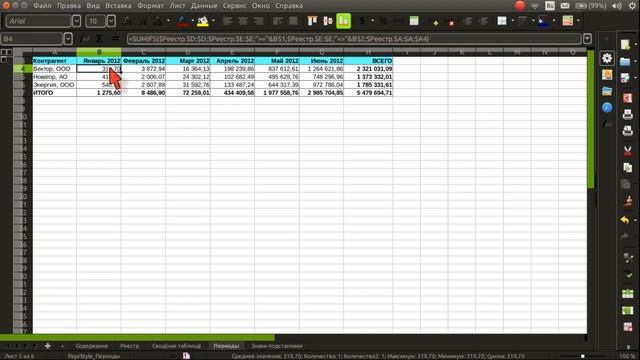The height and width of the screenshot is (360, 640).
Task: Expand the font name dropdown
Action: click(x=76, y=21)
